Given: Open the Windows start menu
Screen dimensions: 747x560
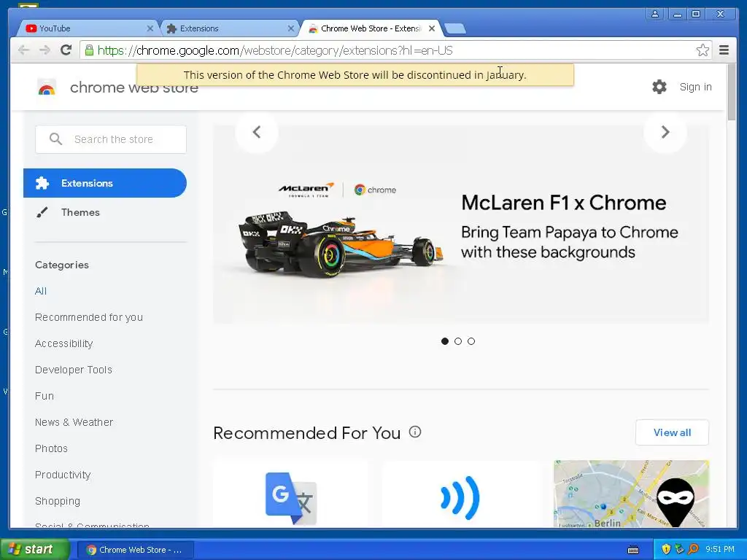Looking at the screenshot, I should (34, 549).
